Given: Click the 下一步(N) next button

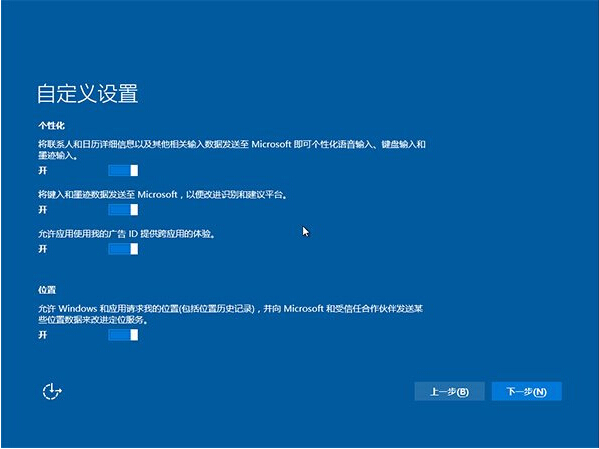Looking at the screenshot, I should click(x=526, y=391).
